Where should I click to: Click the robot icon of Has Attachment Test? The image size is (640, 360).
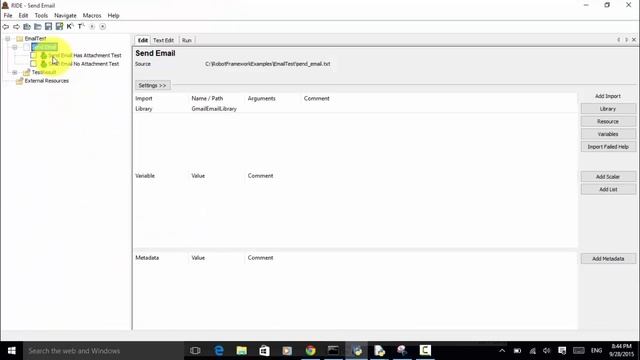point(44,55)
